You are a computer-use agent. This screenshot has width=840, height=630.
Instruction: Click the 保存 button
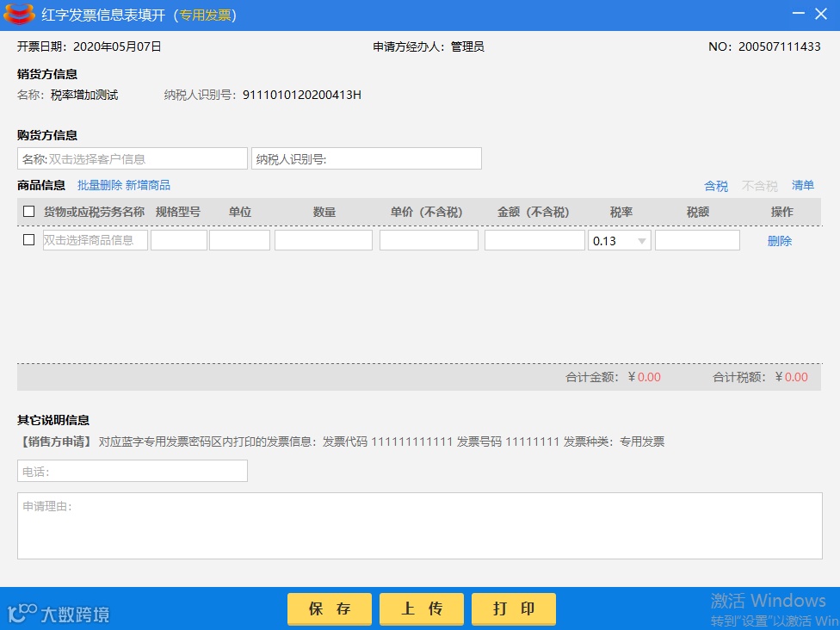330,608
